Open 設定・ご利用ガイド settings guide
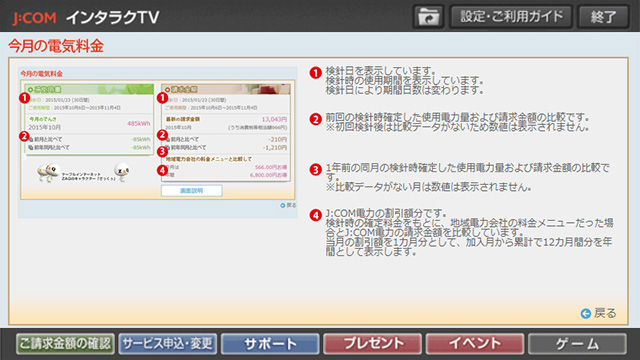The image size is (640, 360). pyautogui.click(x=511, y=17)
